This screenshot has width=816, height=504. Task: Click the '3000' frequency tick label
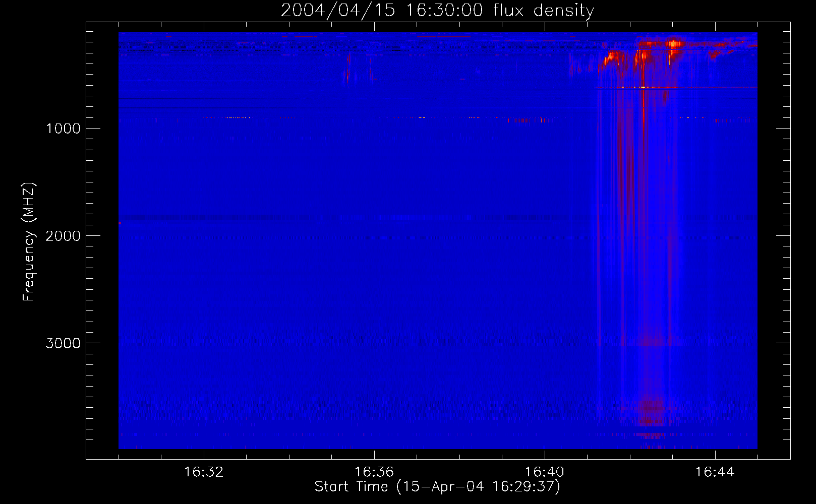point(63,343)
